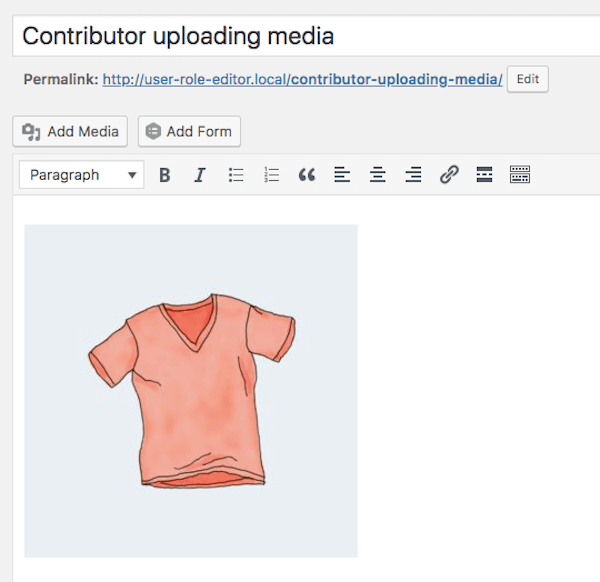The image size is (600, 582).
Task: Insert a bulleted list
Action: tap(236, 175)
